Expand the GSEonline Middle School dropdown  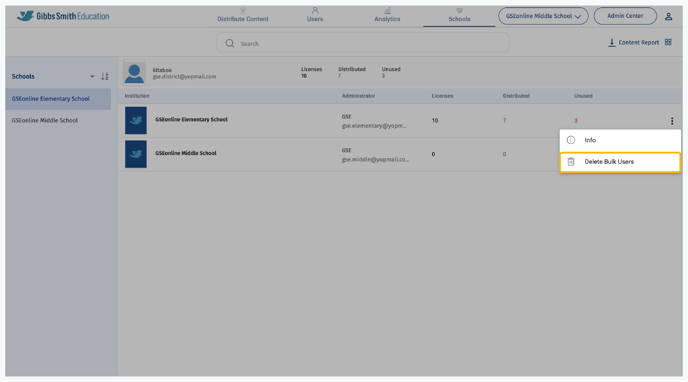click(543, 16)
